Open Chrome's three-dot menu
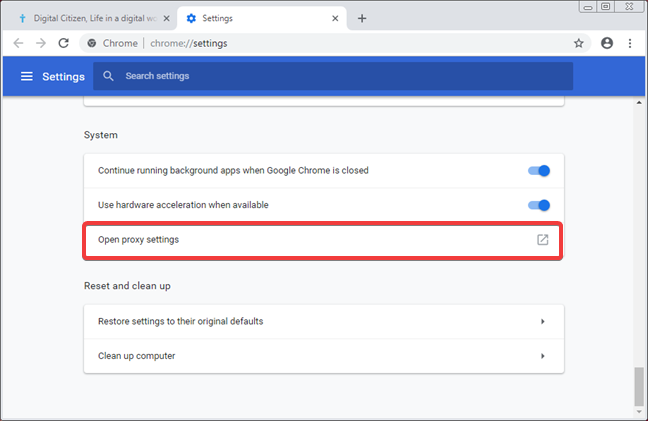This screenshot has width=648, height=421. coord(630,43)
